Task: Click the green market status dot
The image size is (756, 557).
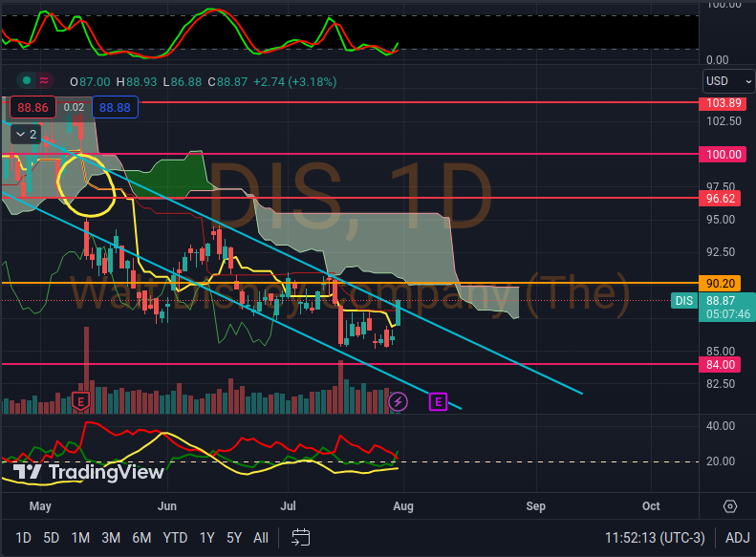Action: point(26,81)
